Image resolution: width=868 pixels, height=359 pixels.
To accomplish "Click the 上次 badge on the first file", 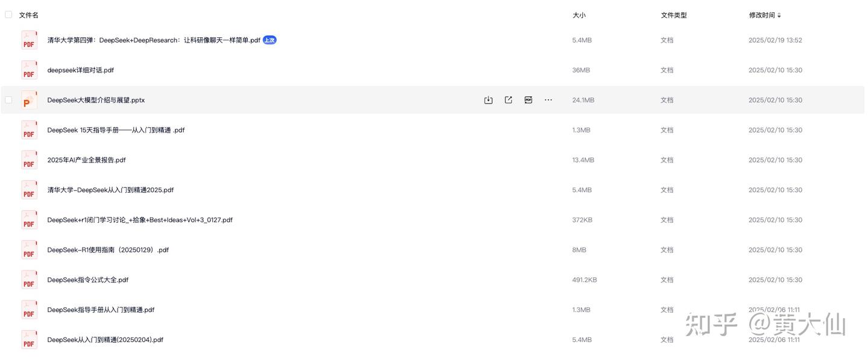I will [269, 40].
